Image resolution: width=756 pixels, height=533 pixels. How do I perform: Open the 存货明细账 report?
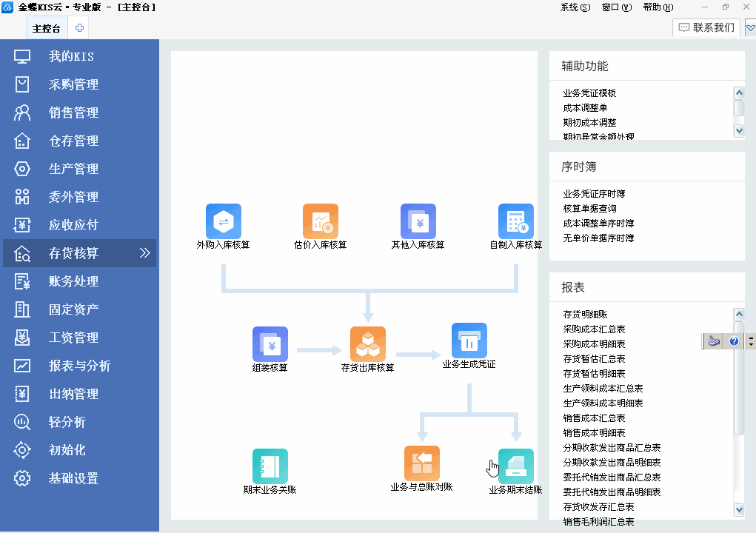(x=585, y=314)
